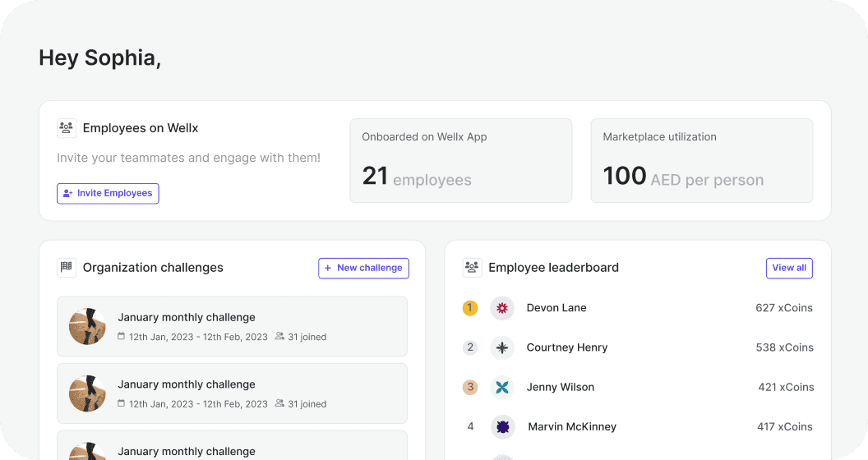Click the second challenge's 31 joined text
This screenshot has width=868, height=460.
[307, 404]
